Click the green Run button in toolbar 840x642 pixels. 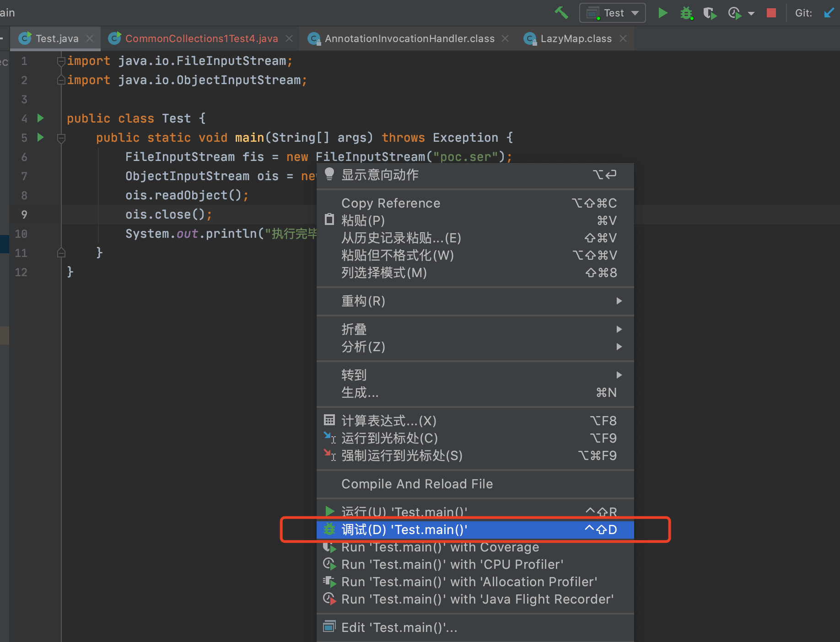pos(662,13)
